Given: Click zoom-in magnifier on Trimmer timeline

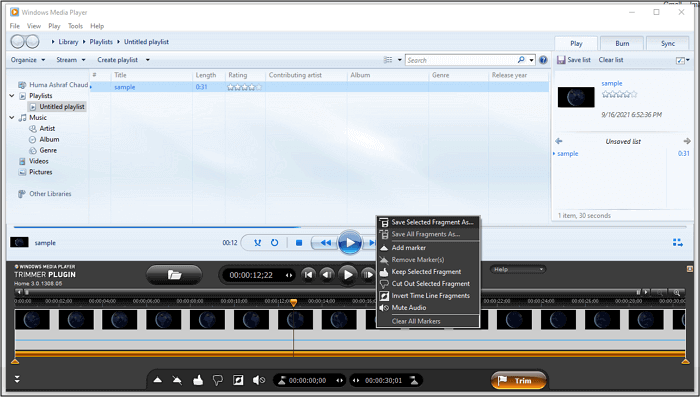Looking at the screenshot, I should point(676,293).
